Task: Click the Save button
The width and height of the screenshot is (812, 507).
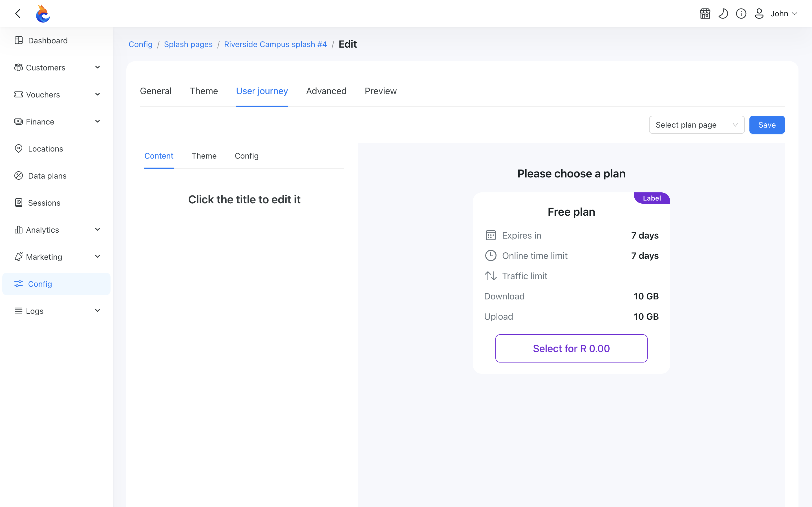Action: click(x=767, y=125)
